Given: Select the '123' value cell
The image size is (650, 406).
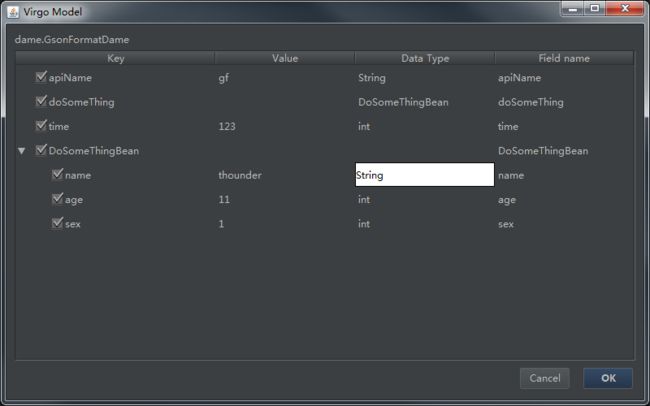Looking at the screenshot, I should (285, 126).
